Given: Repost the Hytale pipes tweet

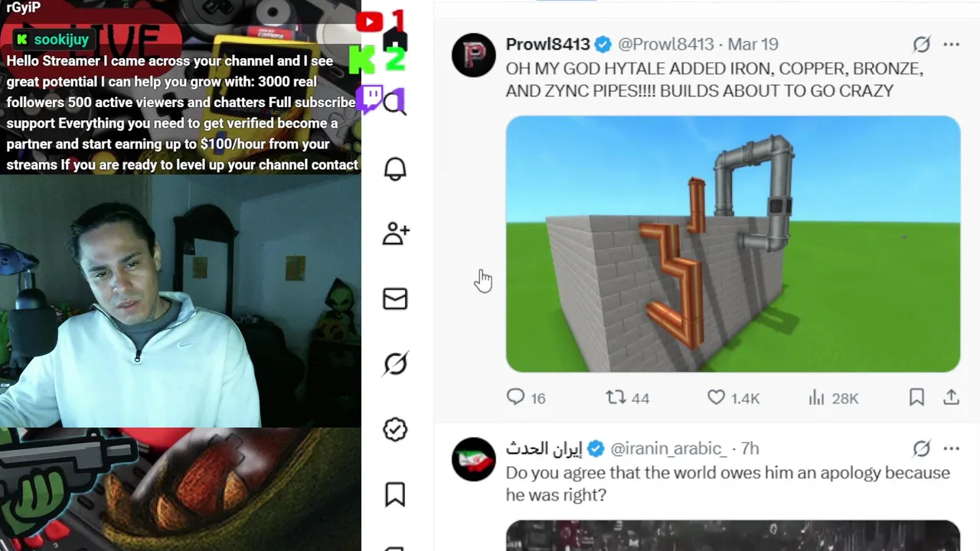Looking at the screenshot, I should pos(627,398).
